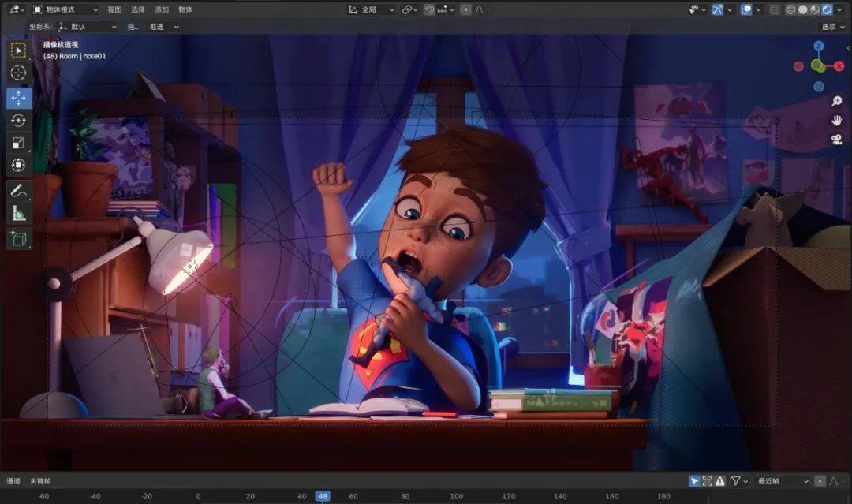Click frame 0 on the timeline ruler
Screen dimensions: 852x504
click(198, 496)
